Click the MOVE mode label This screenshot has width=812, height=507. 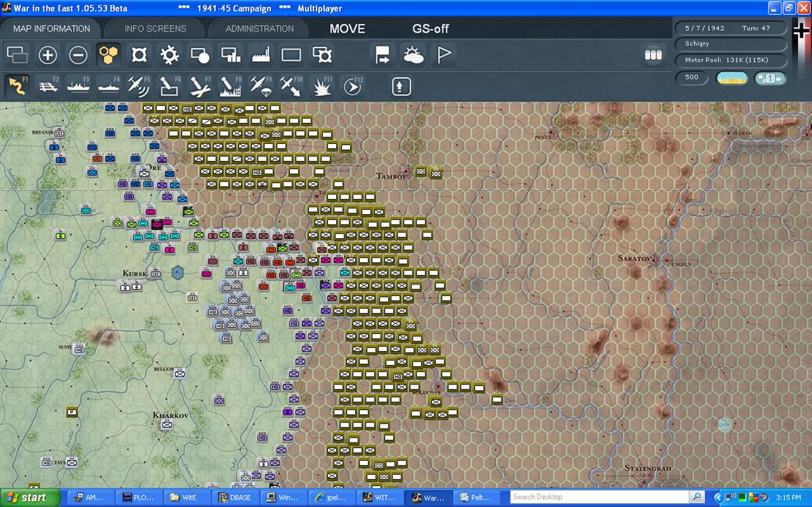348,28
